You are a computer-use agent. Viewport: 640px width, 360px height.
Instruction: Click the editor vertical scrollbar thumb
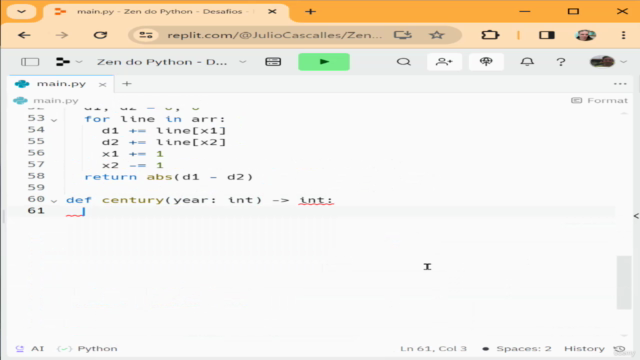[624, 282]
